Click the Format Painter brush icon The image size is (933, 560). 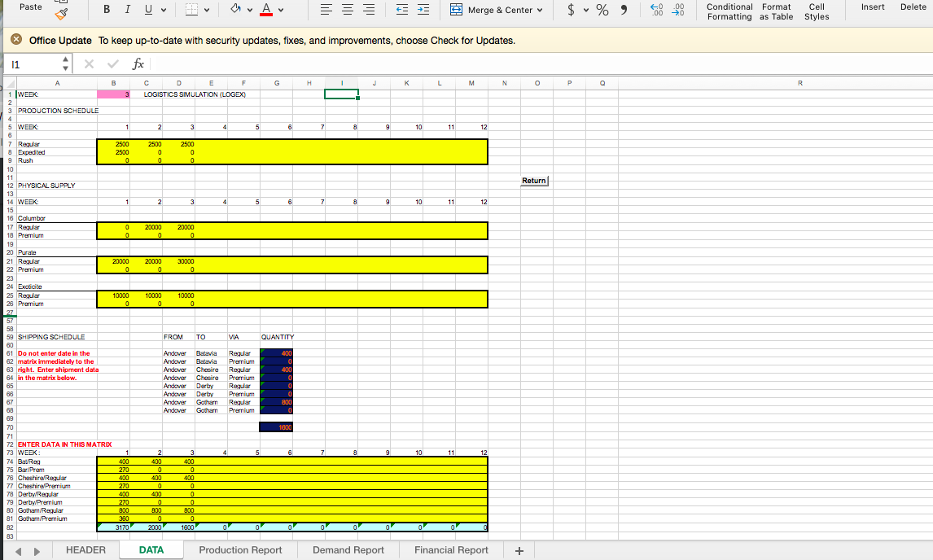61,13
